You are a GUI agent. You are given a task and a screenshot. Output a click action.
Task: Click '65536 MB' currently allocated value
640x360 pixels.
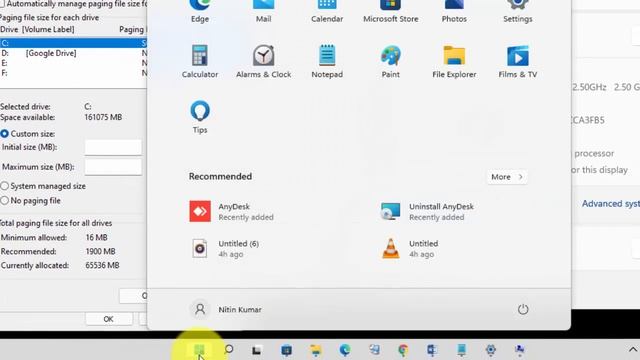coord(102,265)
